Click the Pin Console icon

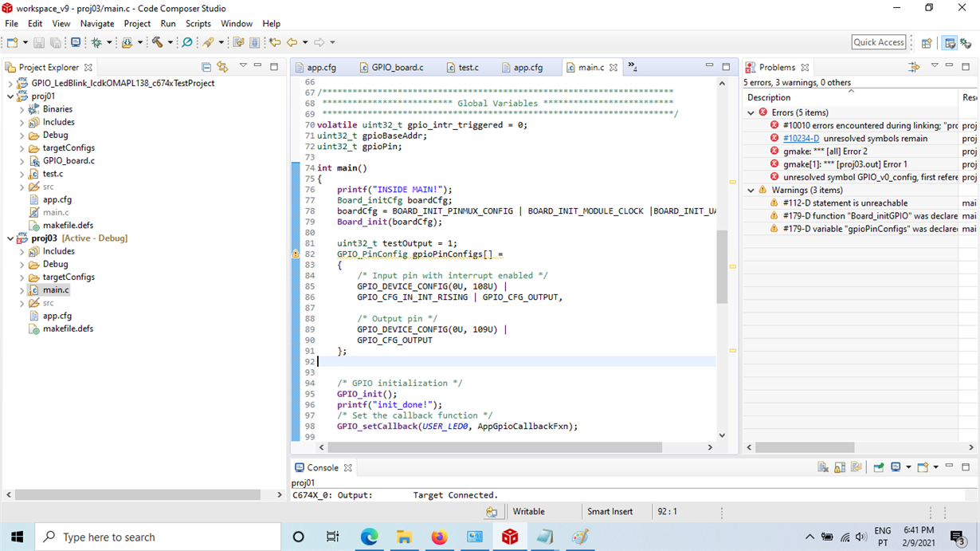(x=878, y=467)
